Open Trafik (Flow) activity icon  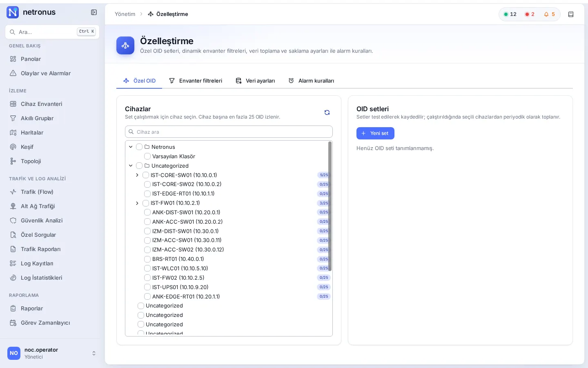(x=13, y=192)
